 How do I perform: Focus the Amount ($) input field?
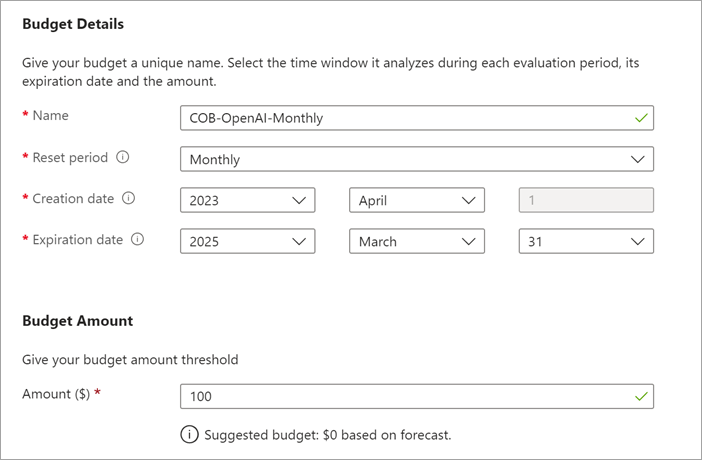[400, 396]
